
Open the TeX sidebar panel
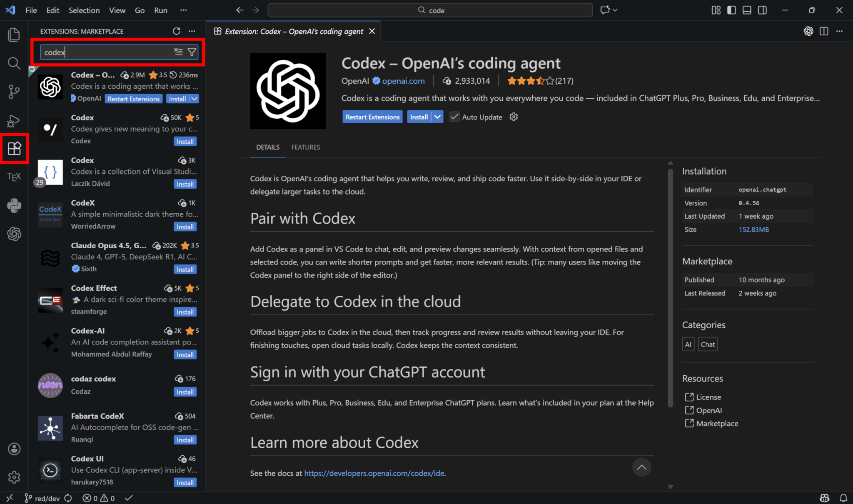tap(14, 177)
